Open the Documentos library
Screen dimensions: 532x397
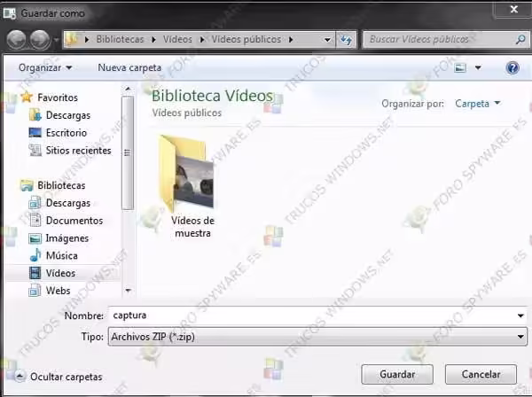pyautogui.click(x=74, y=221)
